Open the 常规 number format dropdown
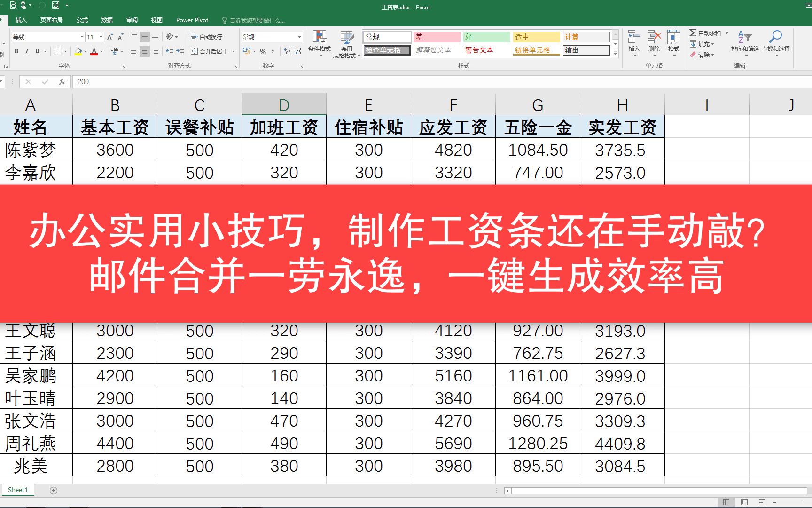The height and width of the screenshot is (508, 812). [x=299, y=37]
